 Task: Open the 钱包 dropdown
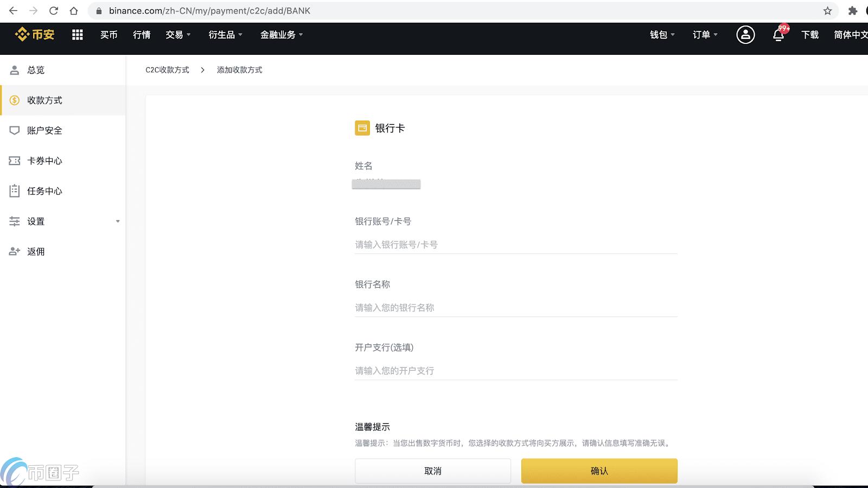pos(662,35)
